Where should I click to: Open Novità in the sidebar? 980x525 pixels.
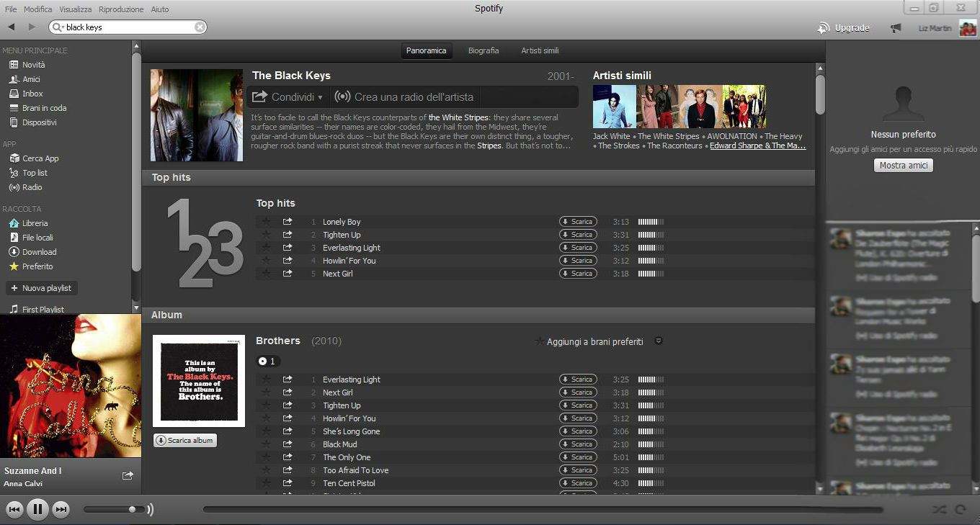pyautogui.click(x=27, y=65)
